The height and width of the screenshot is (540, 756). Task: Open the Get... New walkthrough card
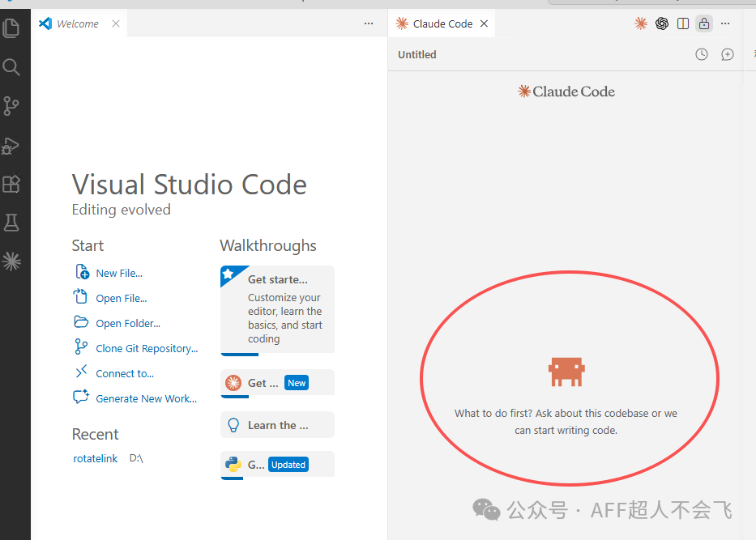[277, 383]
